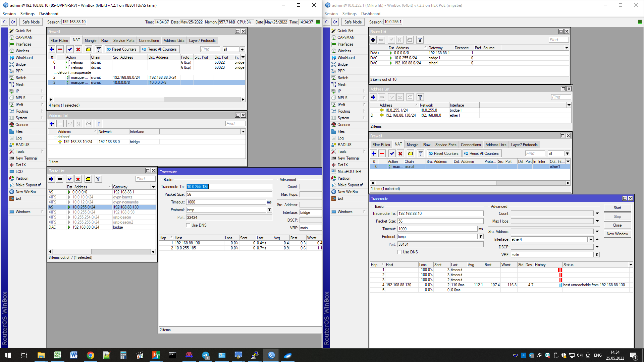Open the Settings menu in the hEX PoE window
The width and height of the screenshot is (644, 362).
tap(350, 14)
